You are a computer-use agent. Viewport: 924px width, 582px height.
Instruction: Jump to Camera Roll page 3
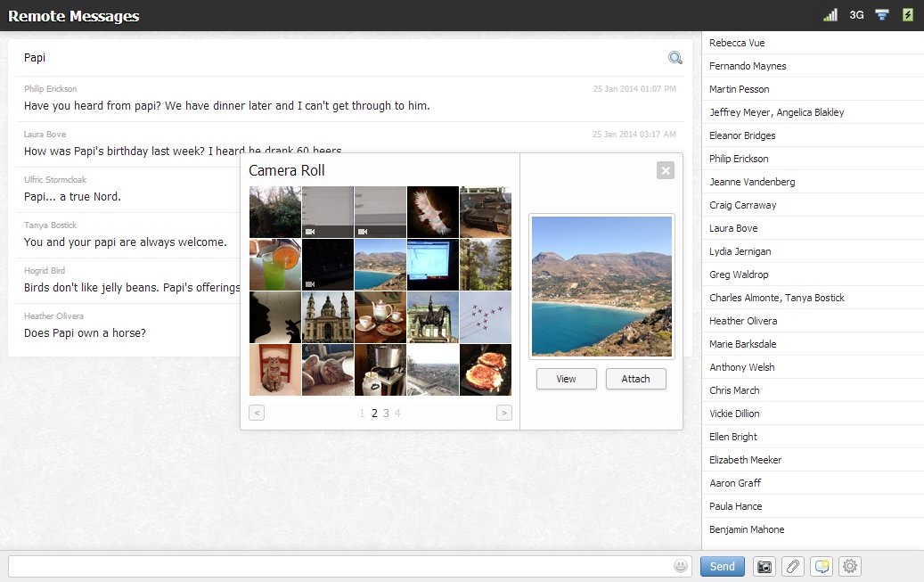[386, 413]
